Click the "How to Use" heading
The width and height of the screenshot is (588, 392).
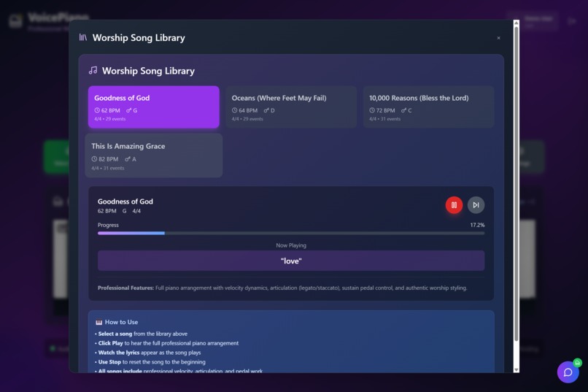click(122, 322)
